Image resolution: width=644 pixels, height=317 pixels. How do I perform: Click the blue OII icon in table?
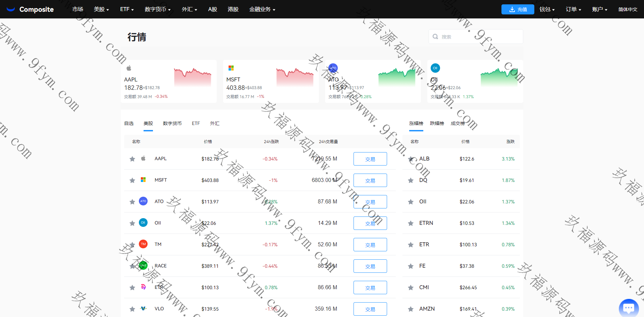(143, 223)
